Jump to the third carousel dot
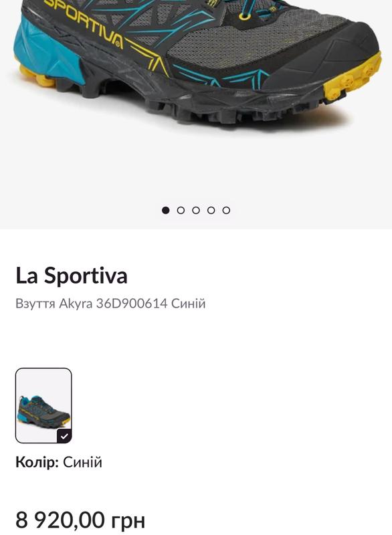392x535 pixels. click(196, 210)
